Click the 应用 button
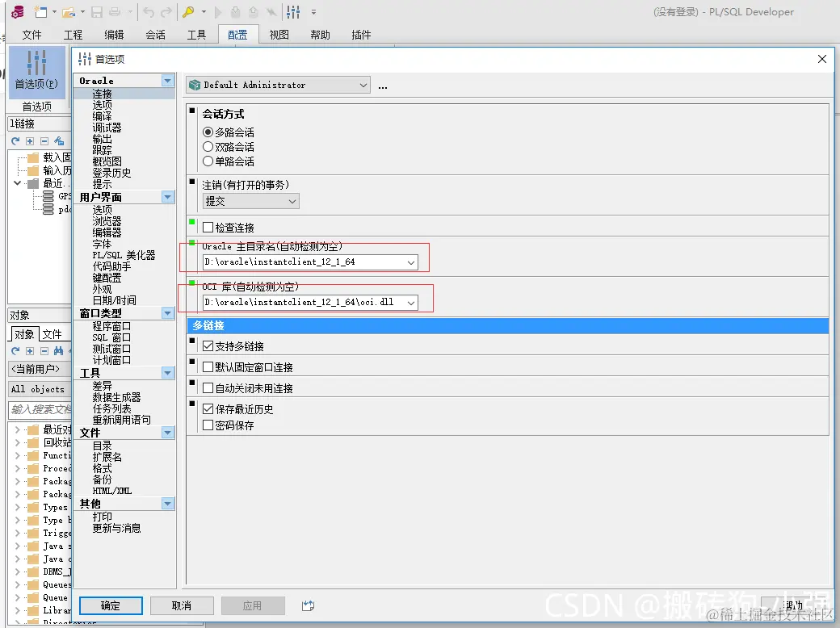 point(253,605)
